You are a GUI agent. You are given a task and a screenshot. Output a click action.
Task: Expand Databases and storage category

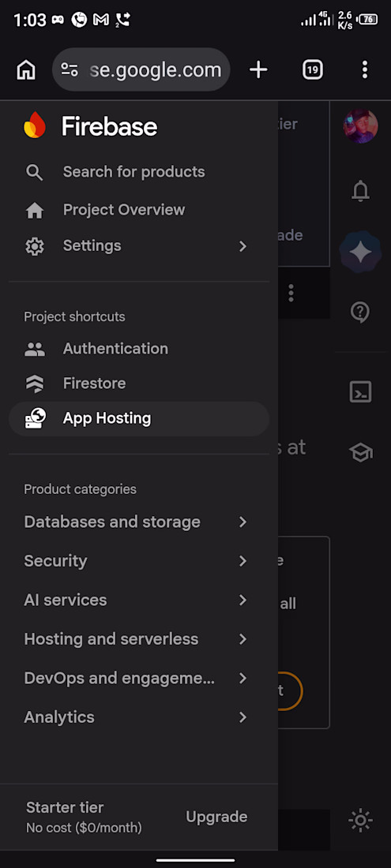tap(135, 522)
